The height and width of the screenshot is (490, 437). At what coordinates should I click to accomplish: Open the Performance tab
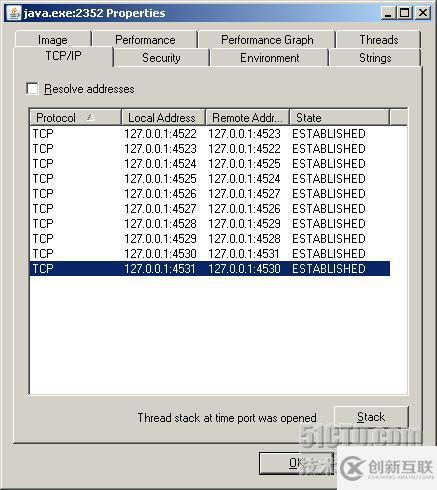145,40
